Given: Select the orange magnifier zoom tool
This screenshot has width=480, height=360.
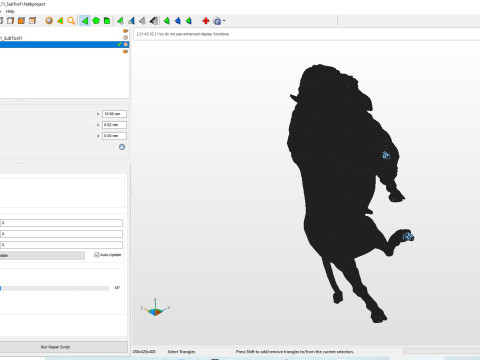Looking at the screenshot, I should click(x=71, y=21).
